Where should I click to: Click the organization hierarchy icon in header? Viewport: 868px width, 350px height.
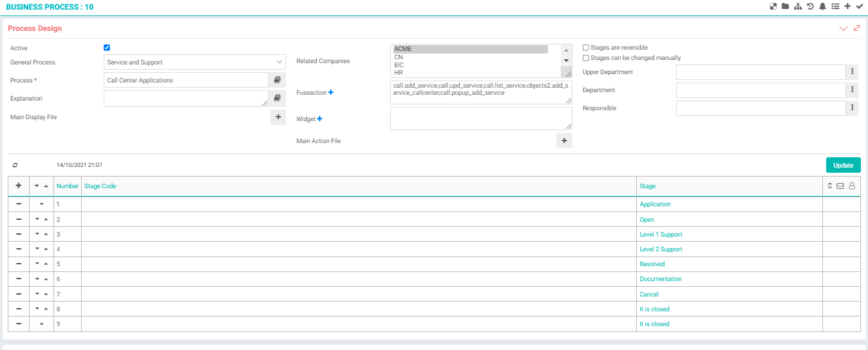[798, 6]
